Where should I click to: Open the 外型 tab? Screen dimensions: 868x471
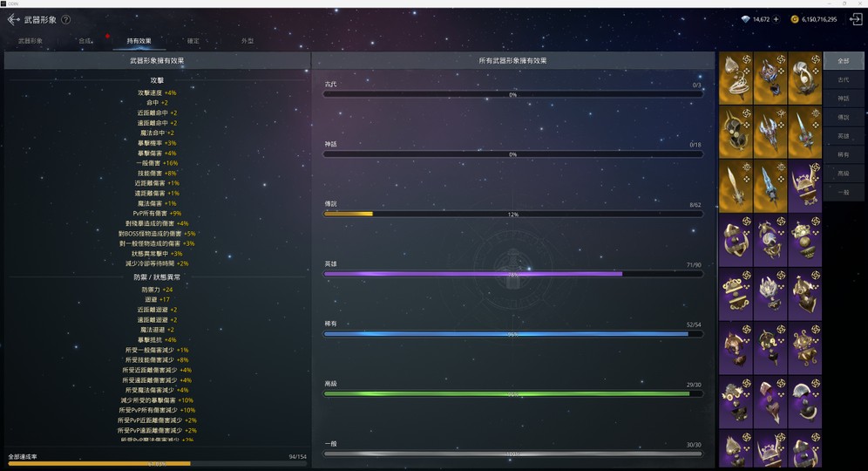(248, 41)
